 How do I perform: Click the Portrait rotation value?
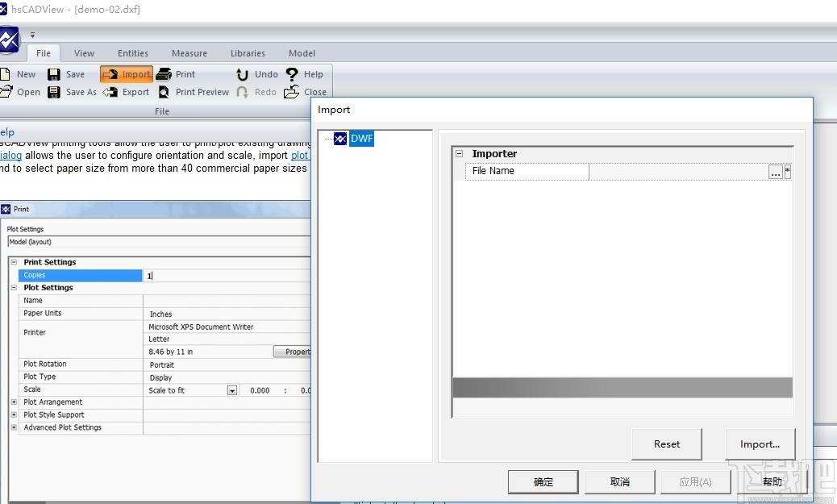[x=162, y=365]
